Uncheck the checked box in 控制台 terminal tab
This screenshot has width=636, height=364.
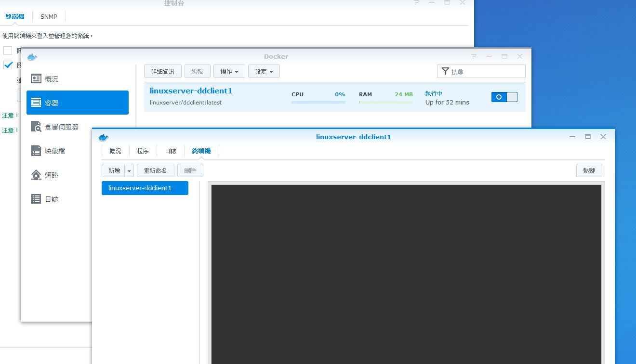click(x=8, y=65)
